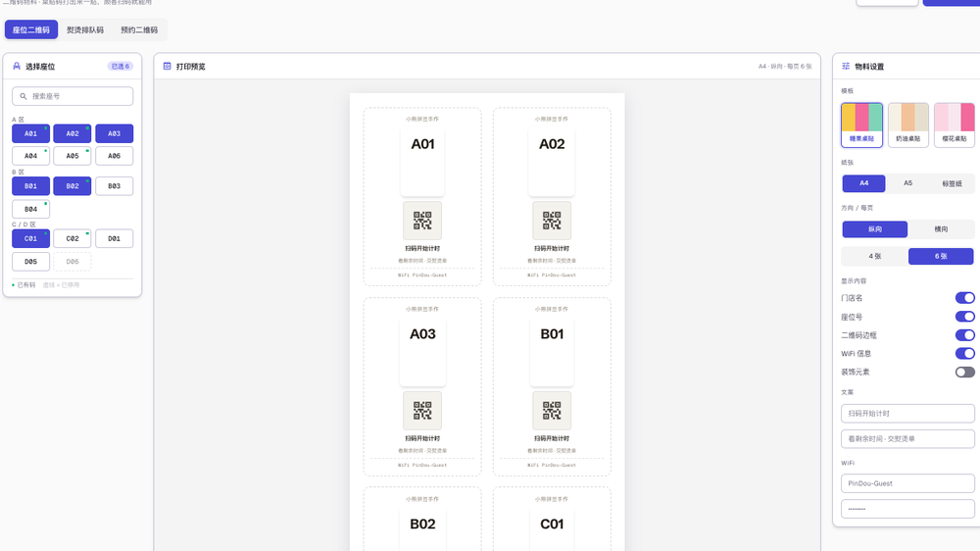
Task: Click the A01 label in preview
Action: (422, 144)
